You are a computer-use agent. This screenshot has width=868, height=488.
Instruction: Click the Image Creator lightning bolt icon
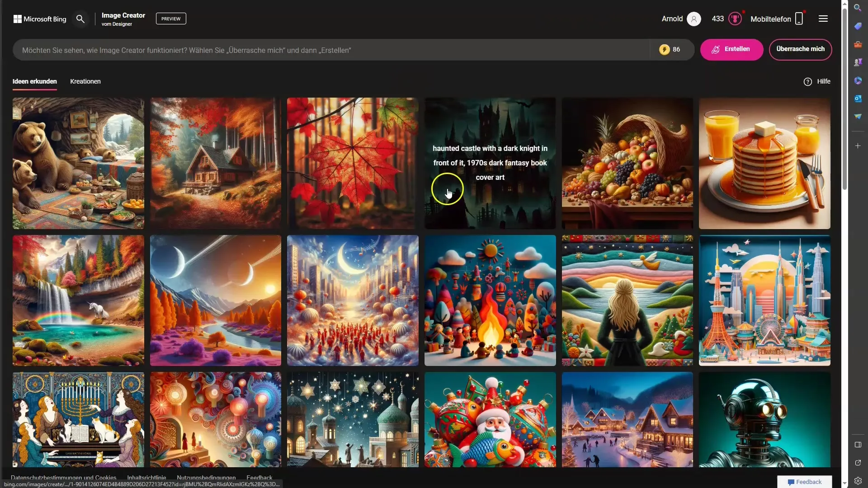664,49
